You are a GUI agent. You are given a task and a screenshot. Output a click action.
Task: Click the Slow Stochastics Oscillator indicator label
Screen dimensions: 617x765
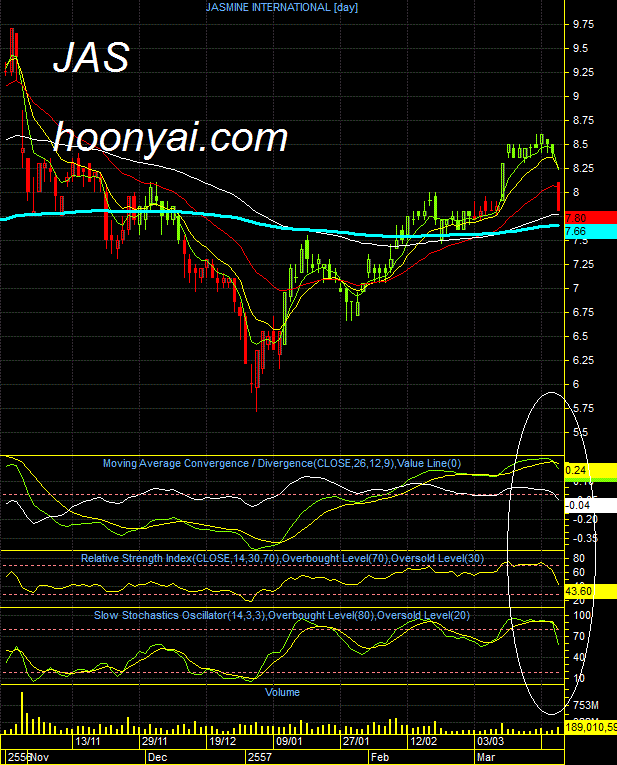coord(282,615)
